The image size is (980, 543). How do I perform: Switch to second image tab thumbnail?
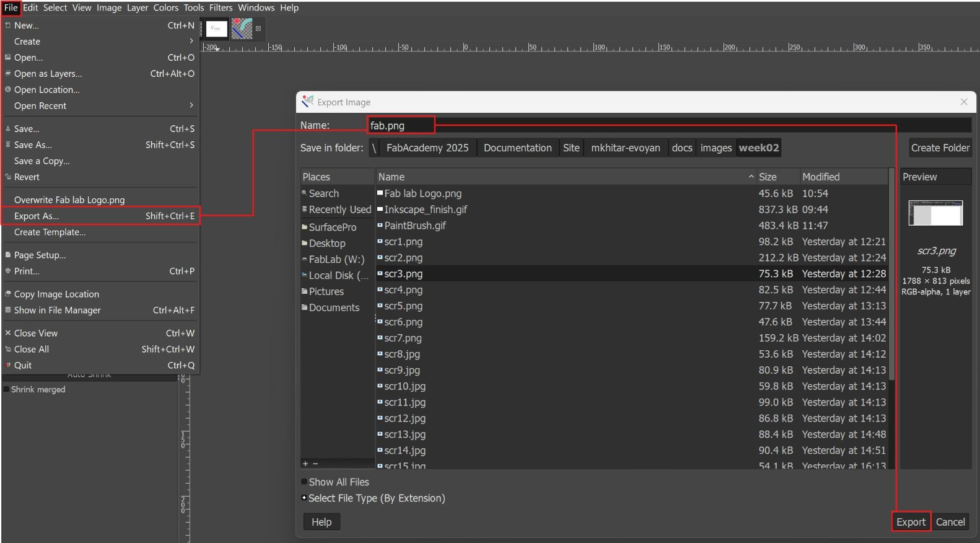coord(242,29)
